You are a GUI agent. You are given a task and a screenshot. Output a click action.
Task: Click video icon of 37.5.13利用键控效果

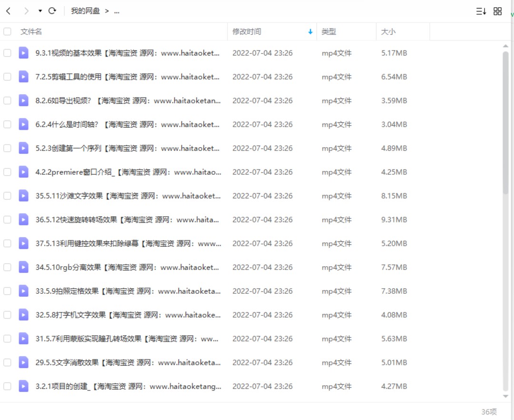(24, 243)
